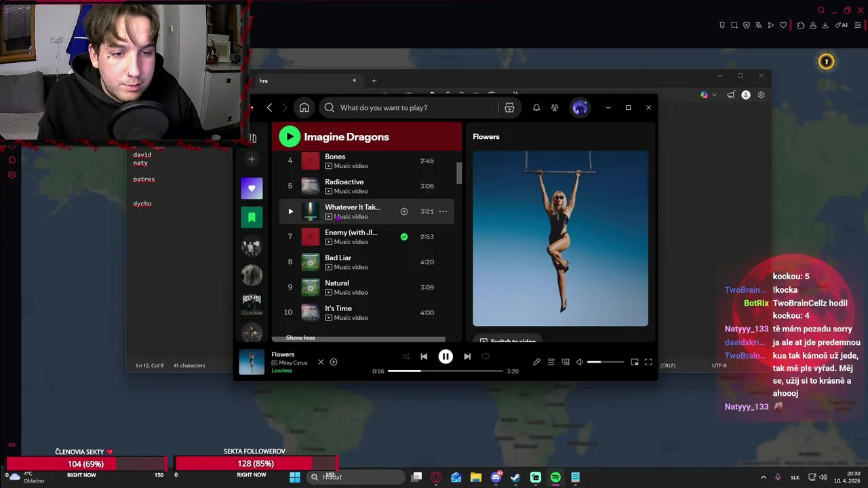This screenshot has height=488, width=868.
Task: Open Miley Cyrus artist link
Action: tap(293, 363)
